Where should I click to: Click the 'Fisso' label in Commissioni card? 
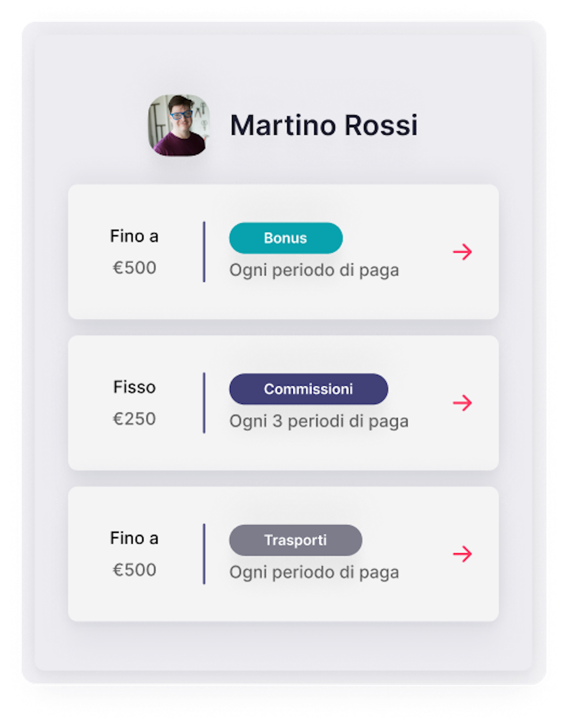(x=134, y=387)
